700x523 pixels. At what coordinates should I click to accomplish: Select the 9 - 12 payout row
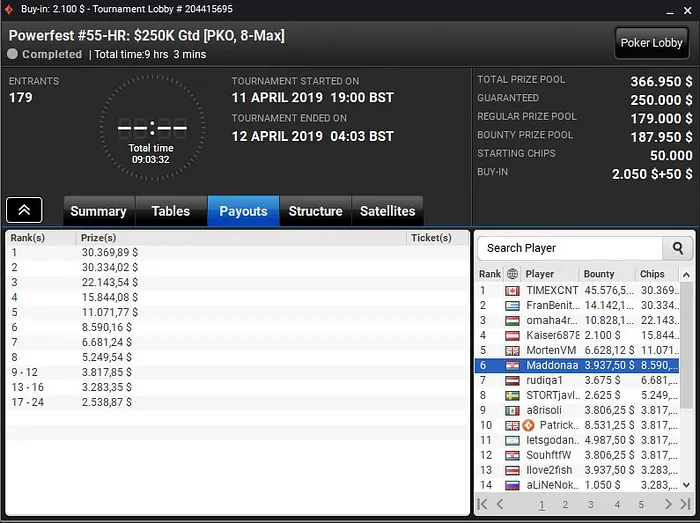(x=238, y=372)
